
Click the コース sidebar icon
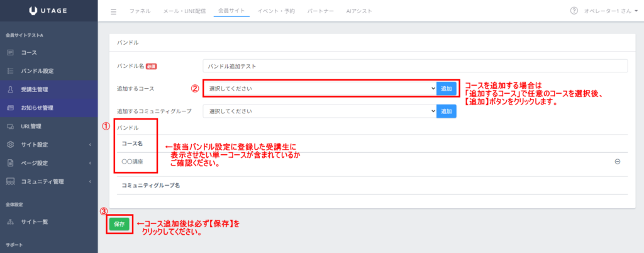(11, 53)
